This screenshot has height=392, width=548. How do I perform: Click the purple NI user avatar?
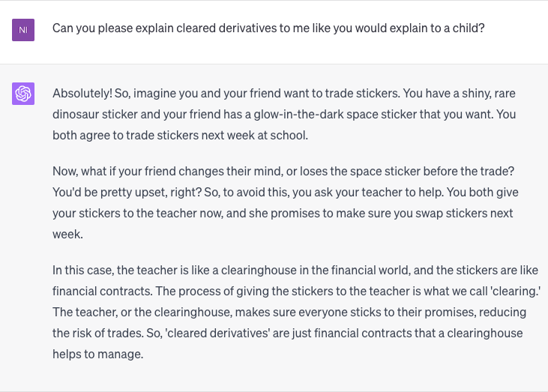click(x=23, y=30)
